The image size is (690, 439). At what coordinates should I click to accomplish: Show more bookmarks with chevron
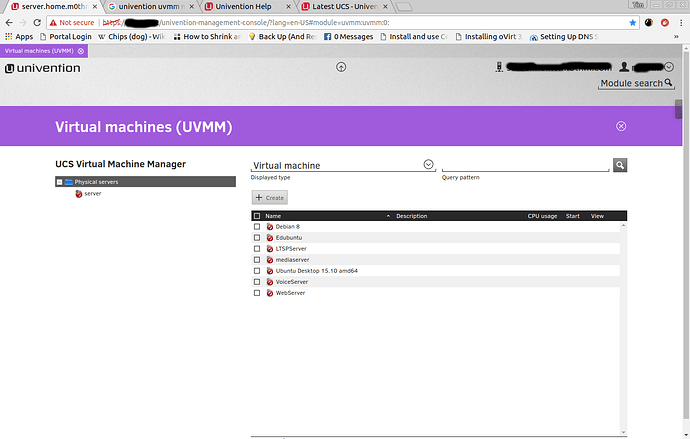click(676, 37)
